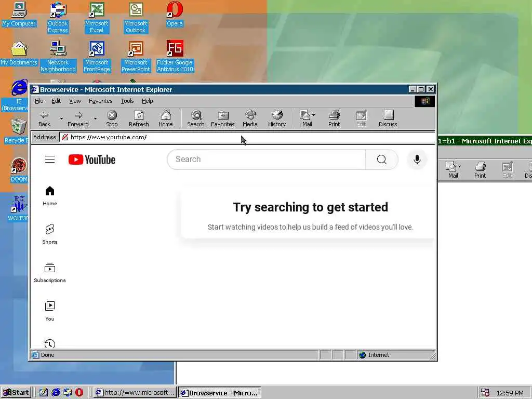Click the Stop toolbar button
532x399 pixels.
coord(112,119)
